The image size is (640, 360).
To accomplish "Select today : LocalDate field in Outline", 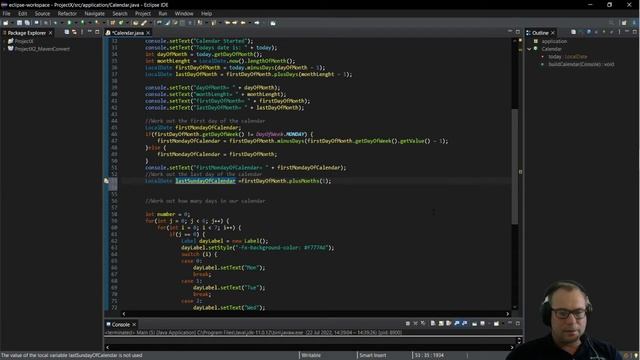I will (568, 57).
